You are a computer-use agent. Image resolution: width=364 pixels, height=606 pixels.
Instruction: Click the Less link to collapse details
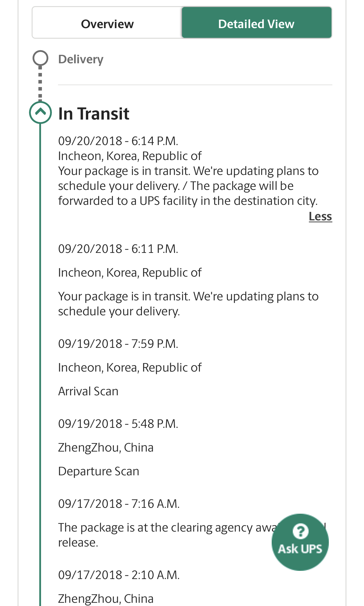320,216
